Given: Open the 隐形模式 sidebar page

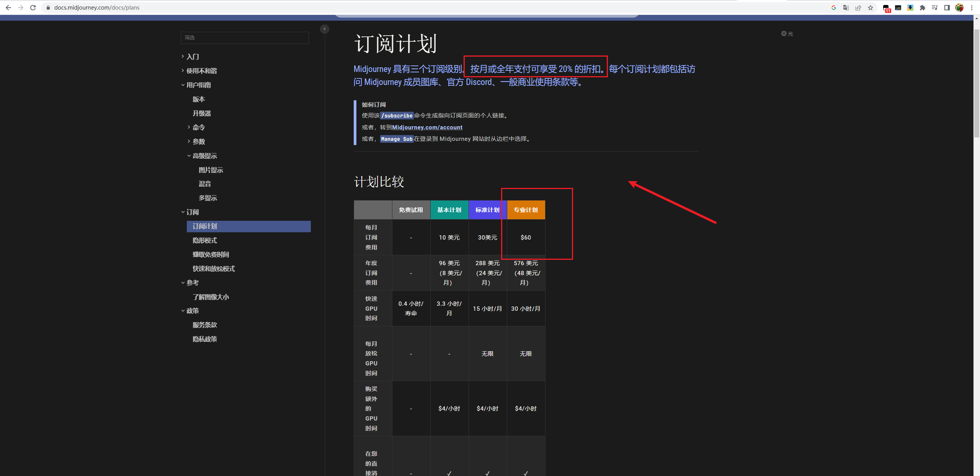Looking at the screenshot, I should [x=205, y=240].
